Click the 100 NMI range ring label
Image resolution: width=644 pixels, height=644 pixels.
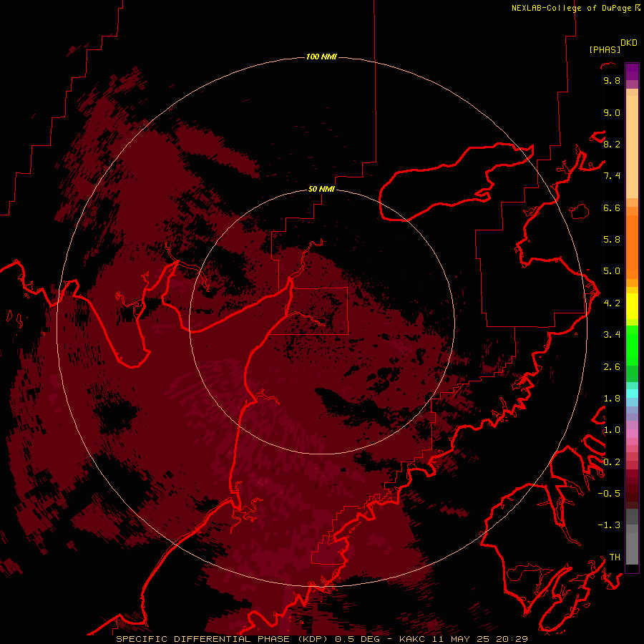321,57
